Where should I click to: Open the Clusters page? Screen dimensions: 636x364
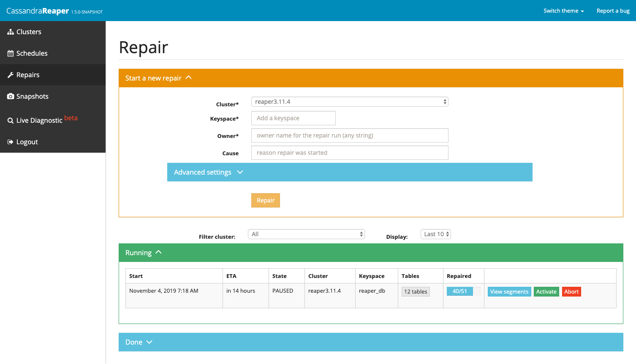[x=53, y=32]
